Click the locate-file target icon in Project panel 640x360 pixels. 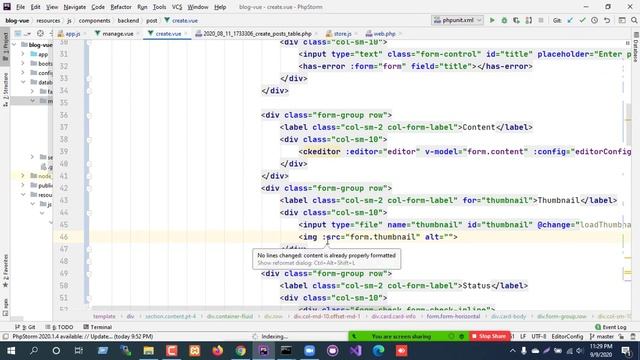point(40,33)
